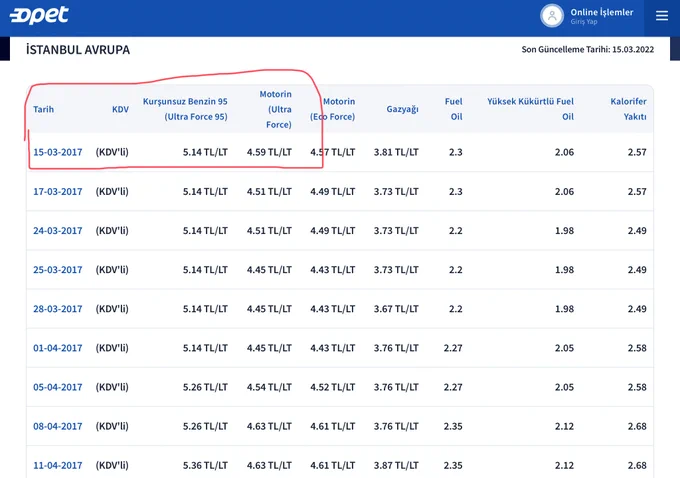Click Motorin (Eco Force) column header
This screenshot has width=680, height=478.
click(x=333, y=109)
